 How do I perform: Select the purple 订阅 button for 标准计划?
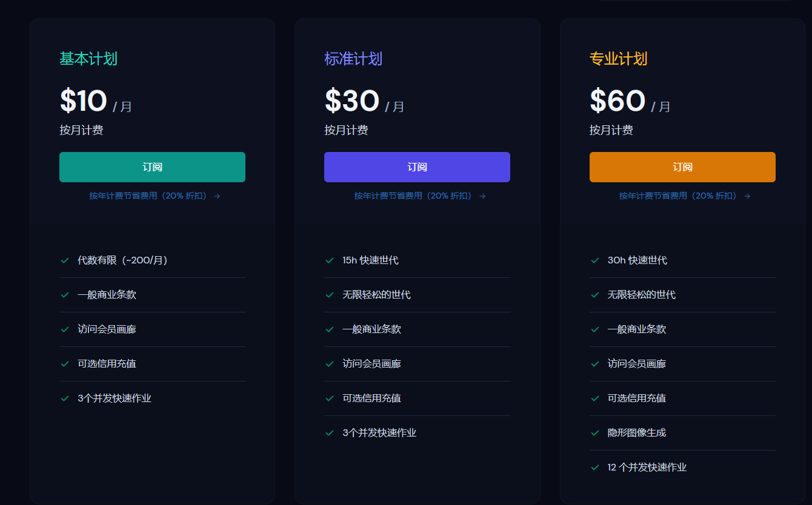click(x=417, y=167)
